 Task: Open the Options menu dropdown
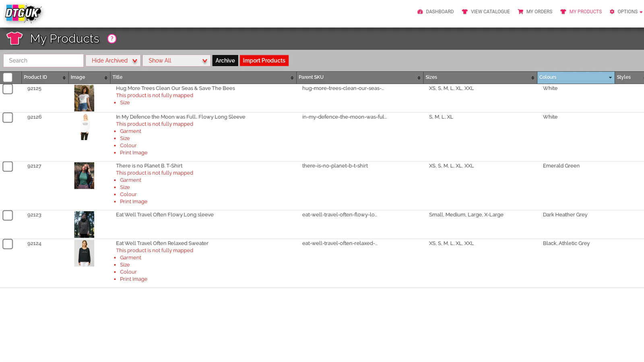(626, 12)
